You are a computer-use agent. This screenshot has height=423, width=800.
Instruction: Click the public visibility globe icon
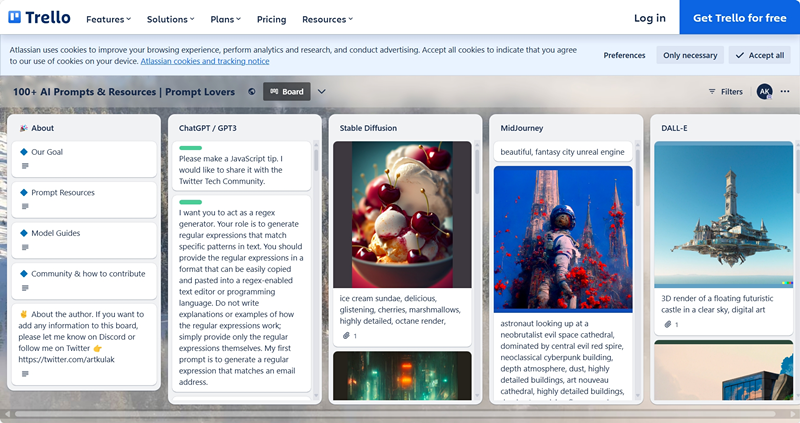(252, 92)
